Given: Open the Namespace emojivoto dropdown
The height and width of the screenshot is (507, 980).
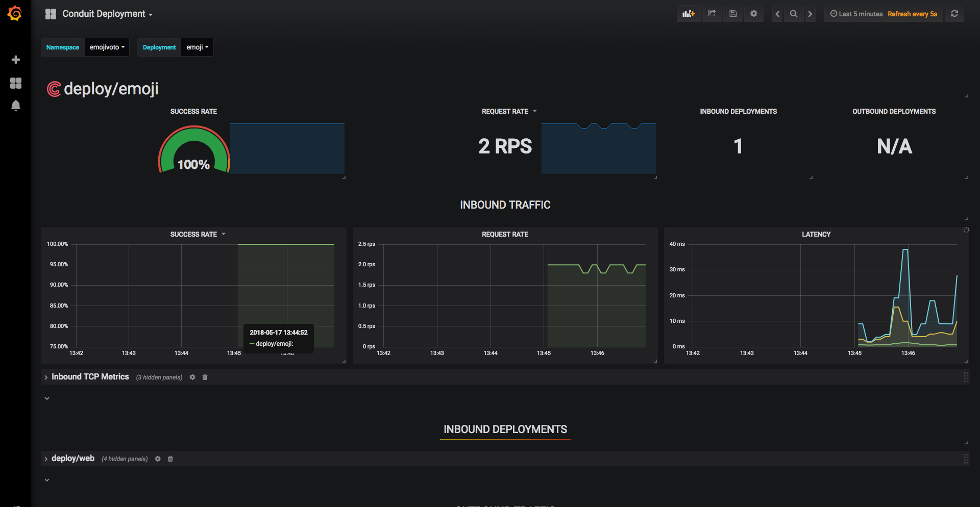Looking at the screenshot, I should coord(107,47).
